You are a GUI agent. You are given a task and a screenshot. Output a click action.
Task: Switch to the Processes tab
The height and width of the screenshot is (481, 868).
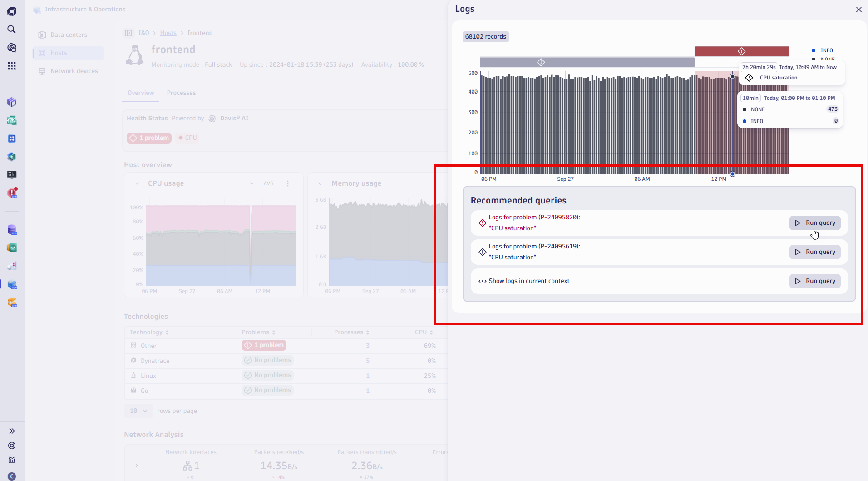(x=181, y=93)
